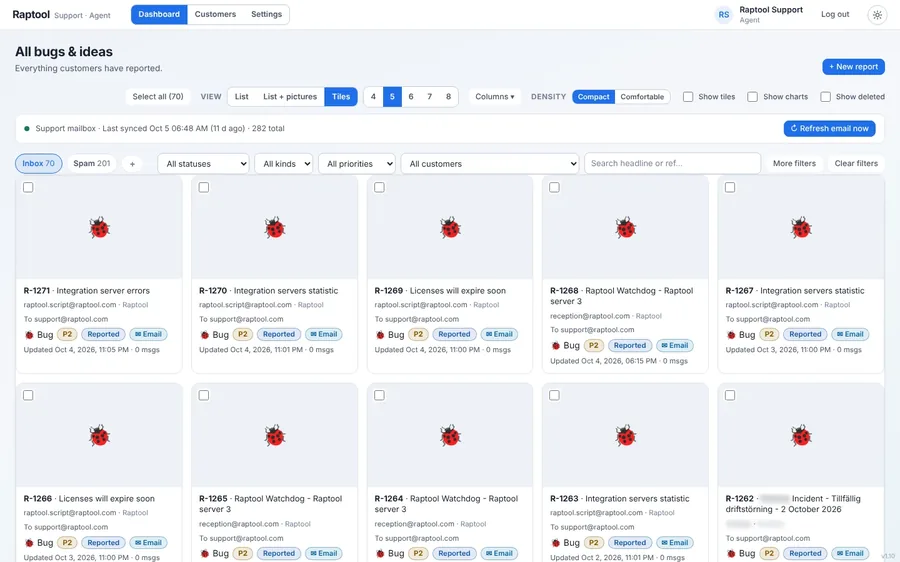Create a New report
This screenshot has height=562, width=900.
854,67
